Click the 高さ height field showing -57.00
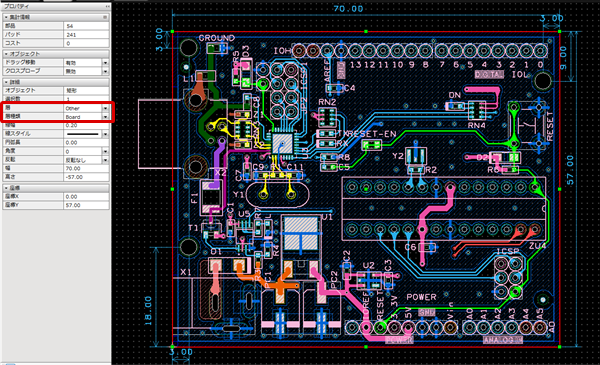The width and height of the screenshot is (600, 365). click(86, 177)
